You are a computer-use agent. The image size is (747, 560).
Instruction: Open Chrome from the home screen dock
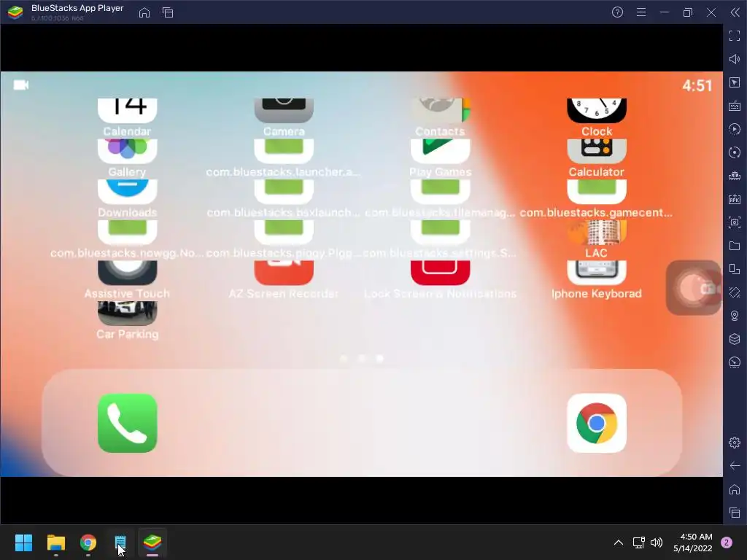(x=597, y=423)
